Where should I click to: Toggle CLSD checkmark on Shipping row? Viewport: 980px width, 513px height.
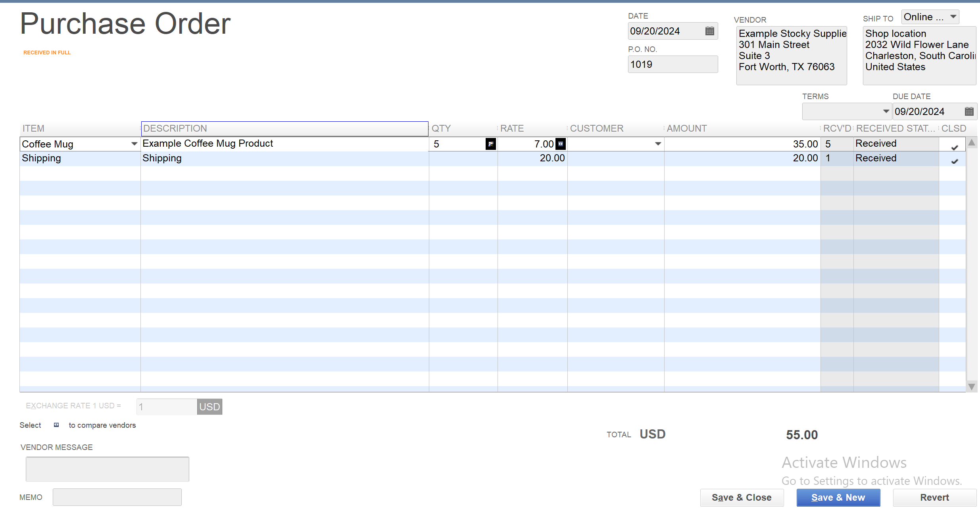(954, 161)
